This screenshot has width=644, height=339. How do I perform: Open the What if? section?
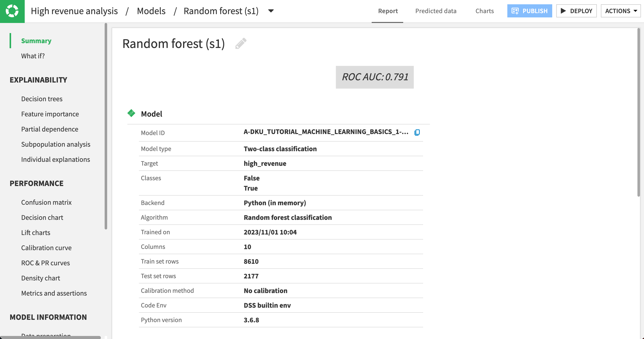pyautogui.click(x=33, y=56)
